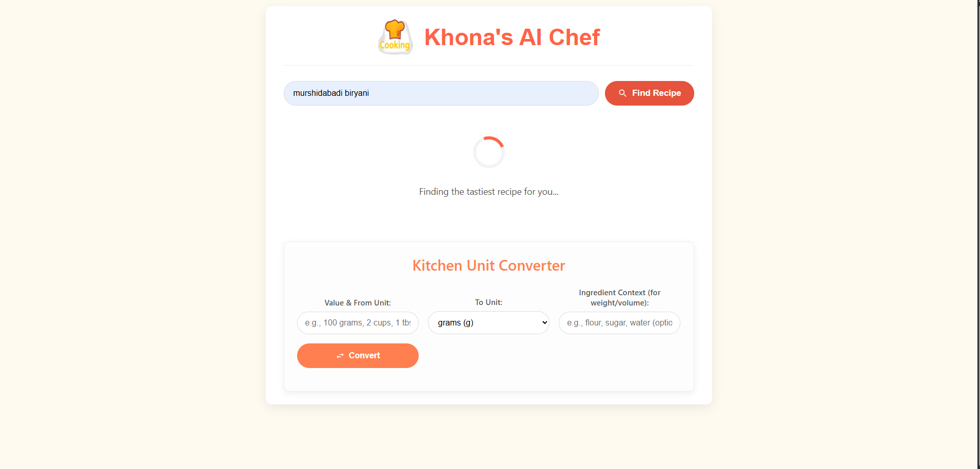Click the Ingredient Context input field
Viewport: 980px width, 469px height.
pos(619,322)
